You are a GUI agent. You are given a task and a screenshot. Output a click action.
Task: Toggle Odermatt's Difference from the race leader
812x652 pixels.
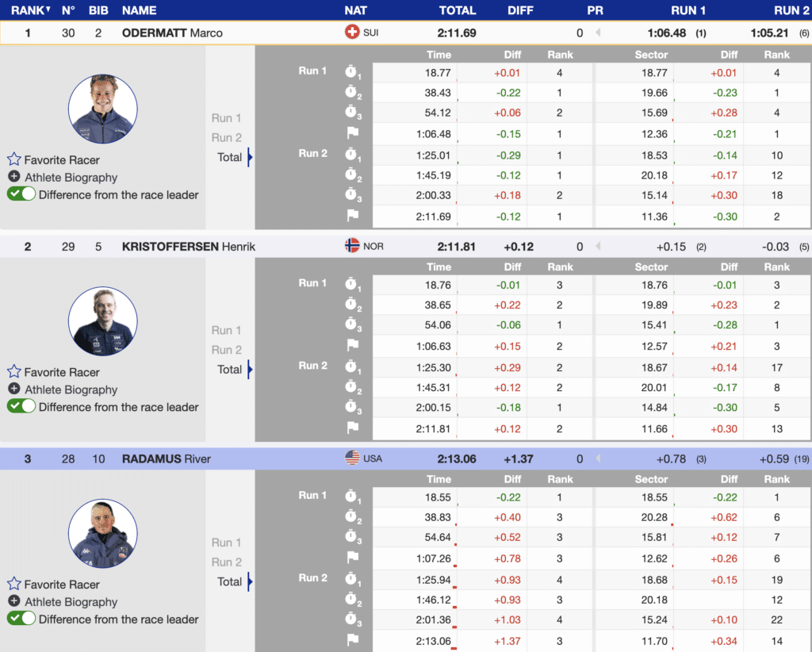coord(21,194)
